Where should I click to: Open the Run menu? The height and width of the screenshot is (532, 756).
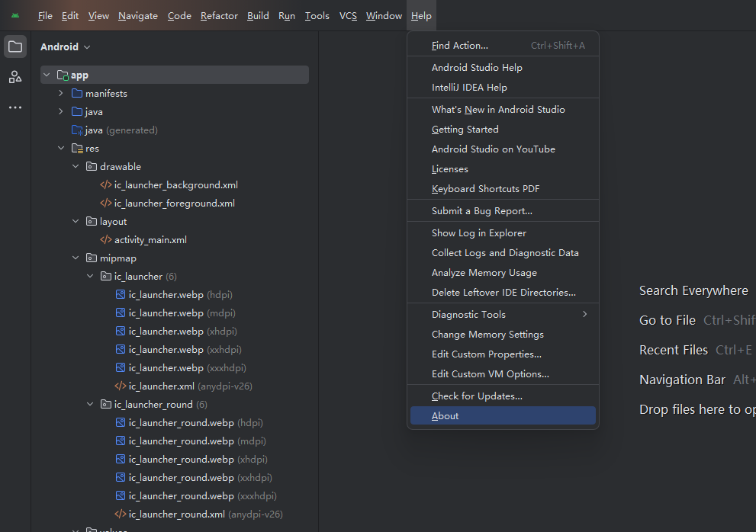click(287, 16)
